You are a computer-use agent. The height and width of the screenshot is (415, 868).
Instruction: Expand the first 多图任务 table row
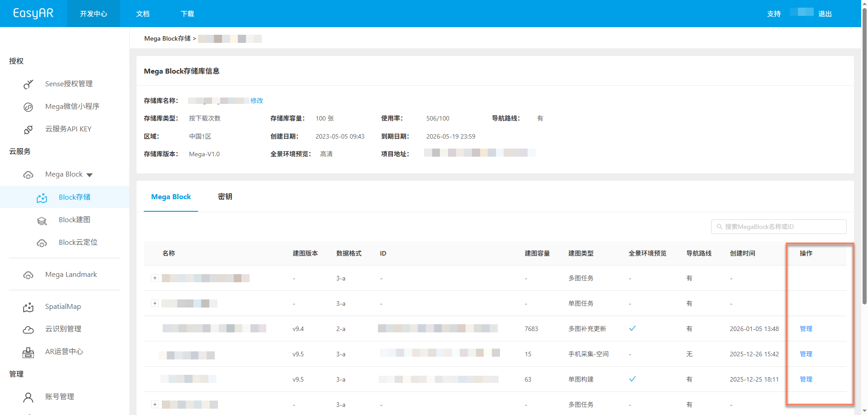[155, 278]
